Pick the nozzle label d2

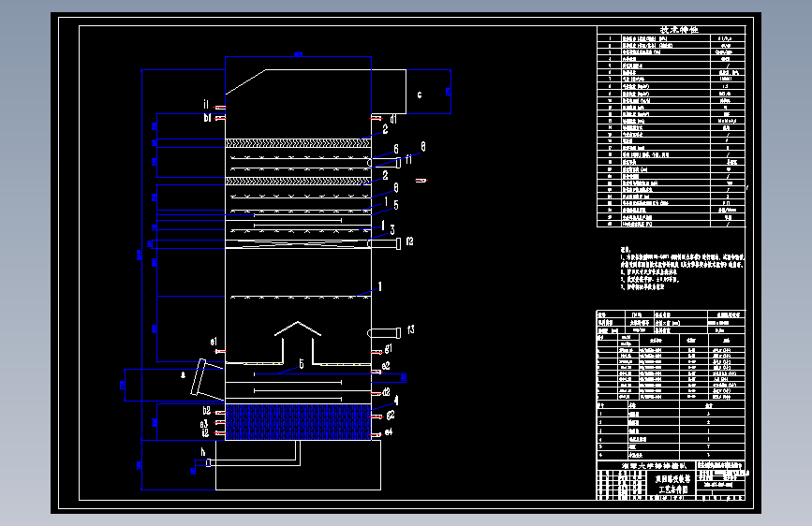[x=386, y=392]
